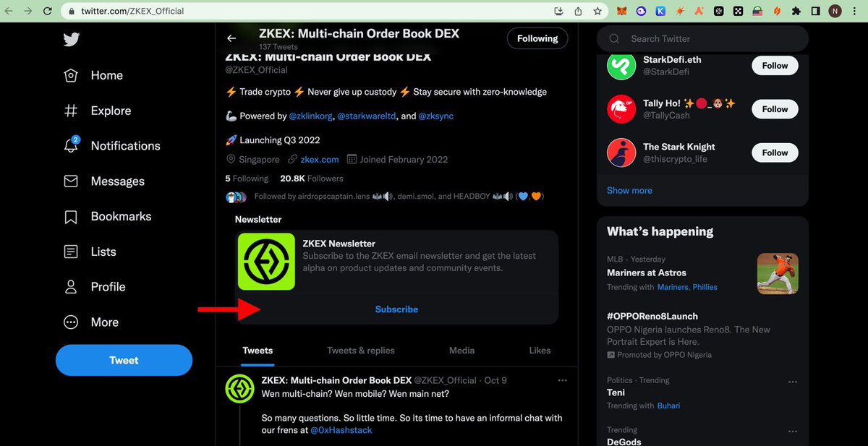868x446 pixels.
Task: Click the ZKEX avatar on the tweet
Action: [239, 389]
